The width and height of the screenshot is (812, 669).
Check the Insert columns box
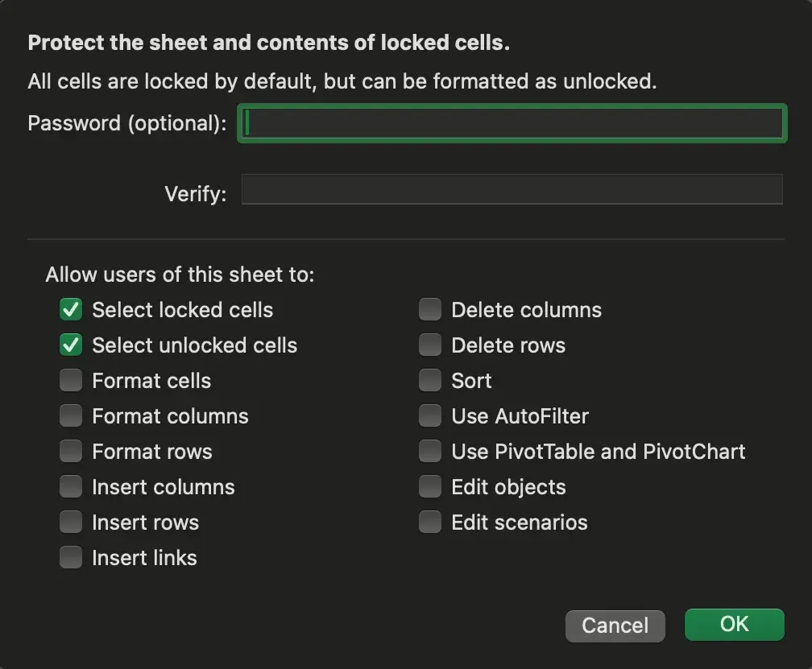tap(71, 486)
